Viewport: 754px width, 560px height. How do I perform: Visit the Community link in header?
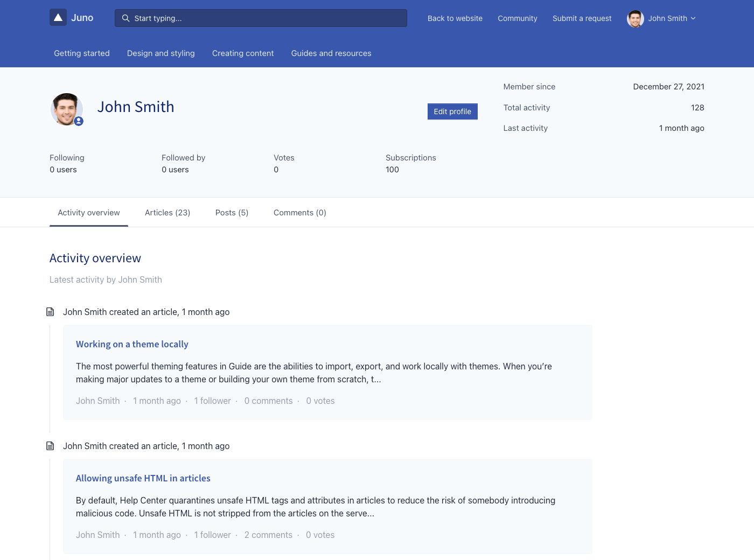point(517,18)
